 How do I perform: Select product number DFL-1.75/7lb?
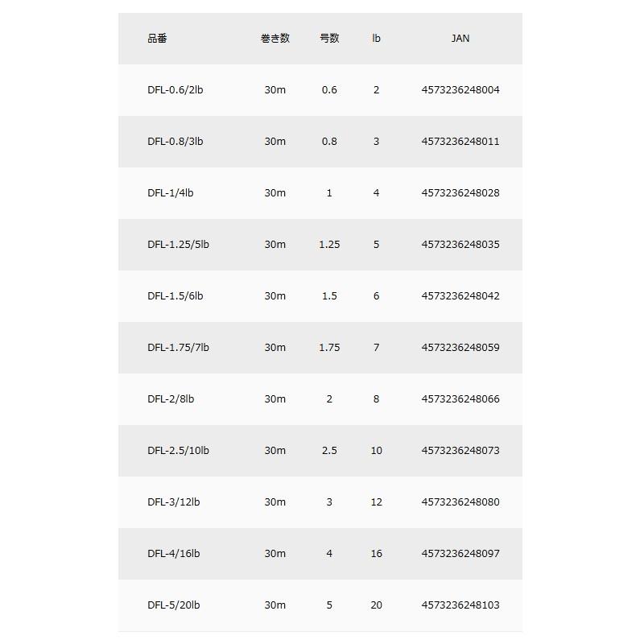click(x=178, y=348)
